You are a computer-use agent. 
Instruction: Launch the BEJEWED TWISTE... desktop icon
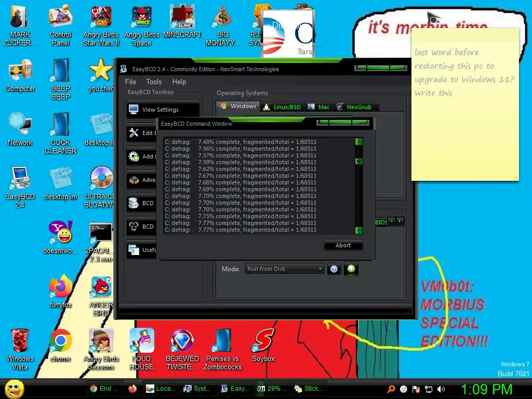(x=182, y=350)
